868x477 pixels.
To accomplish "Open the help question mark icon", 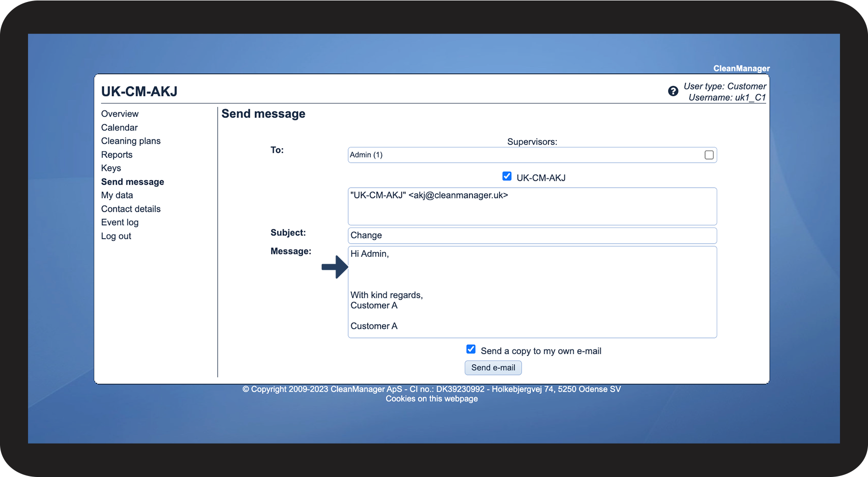I will 673,91.
